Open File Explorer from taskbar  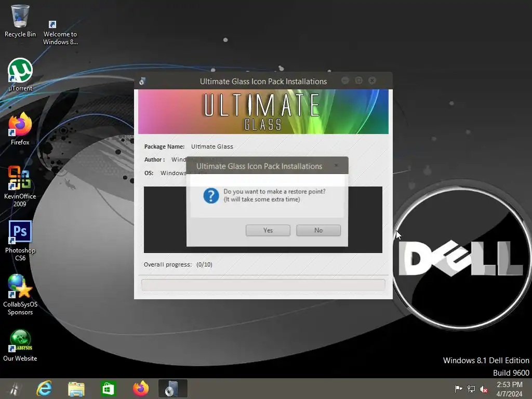click(76, 389)
